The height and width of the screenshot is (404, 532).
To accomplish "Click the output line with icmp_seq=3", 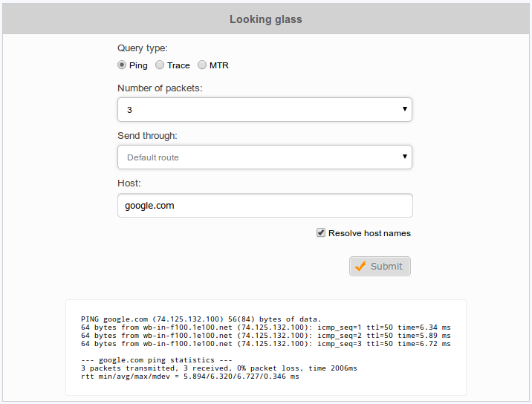I will point(266,344).
